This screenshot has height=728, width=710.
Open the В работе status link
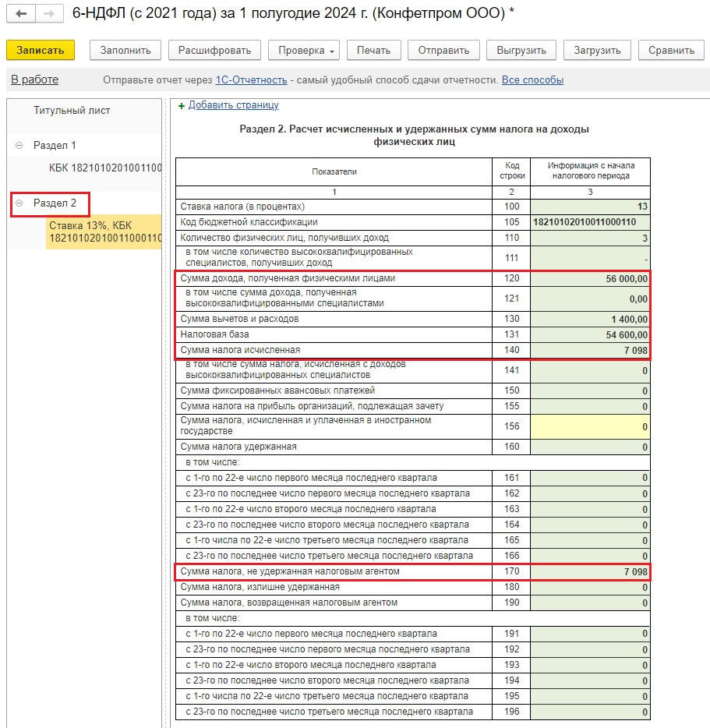point(35,80)
